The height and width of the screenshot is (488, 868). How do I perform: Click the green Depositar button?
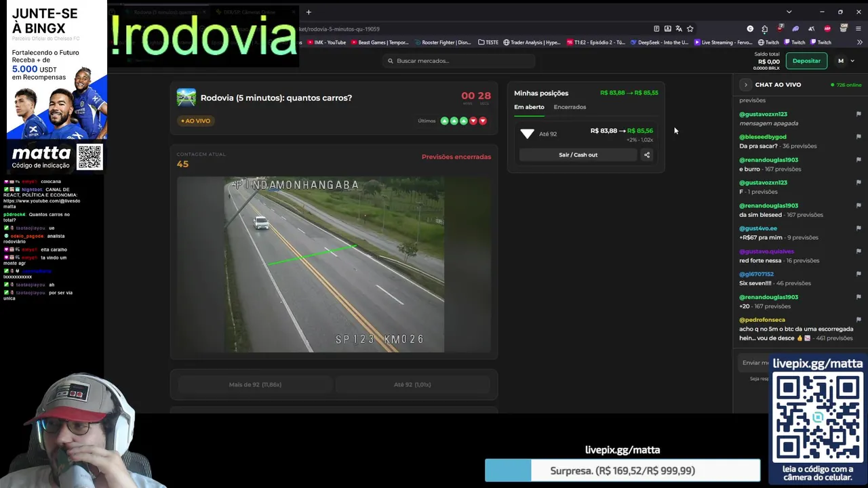point(806,61)
